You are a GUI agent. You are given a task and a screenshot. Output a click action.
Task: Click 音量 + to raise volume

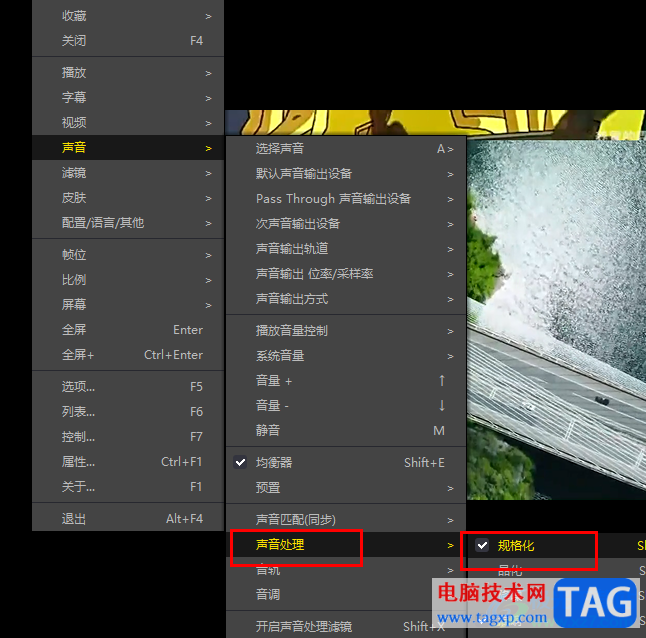tap(346, 381)
